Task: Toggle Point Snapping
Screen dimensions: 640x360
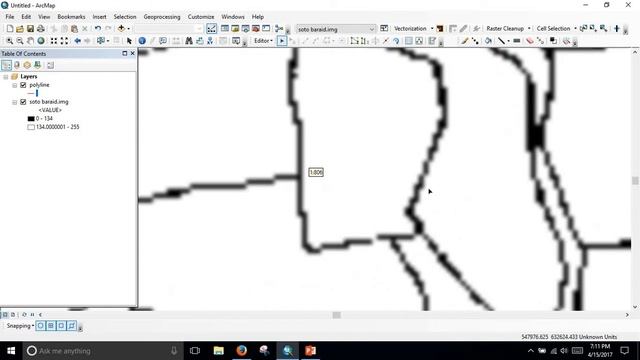Action: pyautogui.click(x=40, y=326)
